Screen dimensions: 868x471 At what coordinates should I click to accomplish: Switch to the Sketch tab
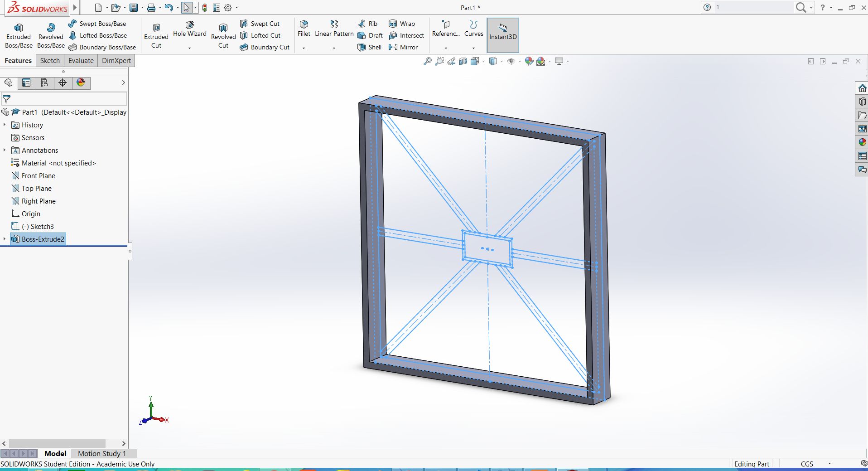(50, 61)
